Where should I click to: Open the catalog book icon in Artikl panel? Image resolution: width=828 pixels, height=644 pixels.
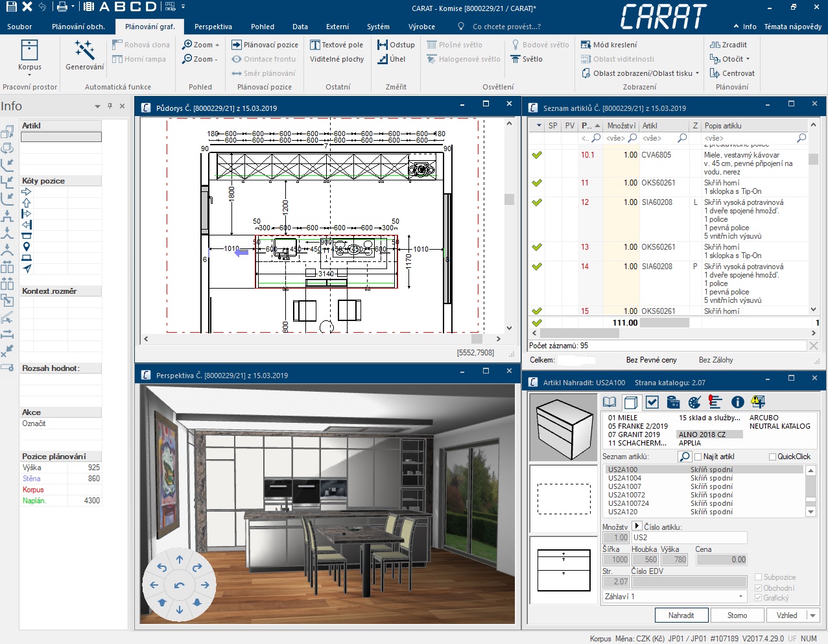(609, 402)
